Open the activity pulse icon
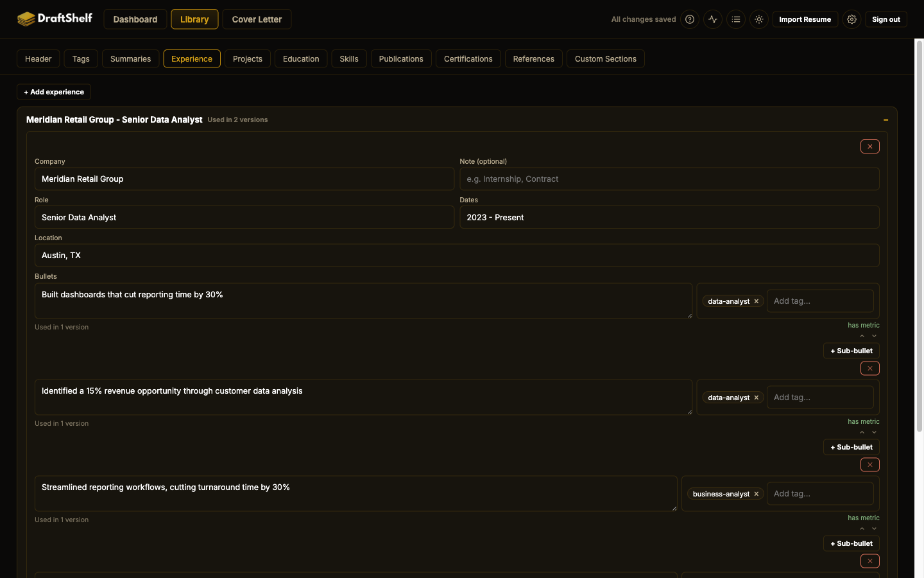Image resolution: width=924 pixels, height=578 pixels. (713, 19)
